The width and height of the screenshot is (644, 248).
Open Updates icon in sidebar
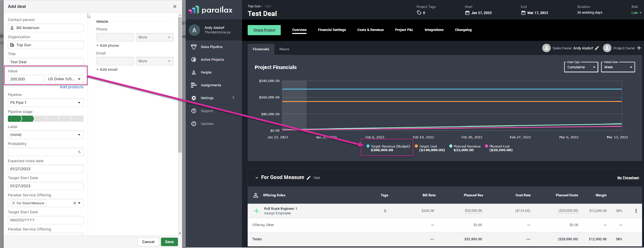click(x=194, y=124)
